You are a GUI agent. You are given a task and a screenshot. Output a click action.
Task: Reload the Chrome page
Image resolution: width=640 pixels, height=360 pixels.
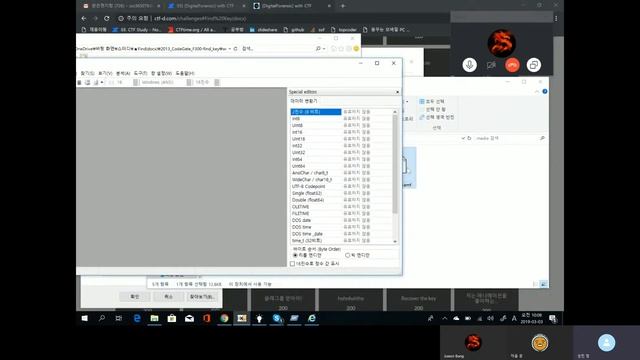(x=107, y=18)
